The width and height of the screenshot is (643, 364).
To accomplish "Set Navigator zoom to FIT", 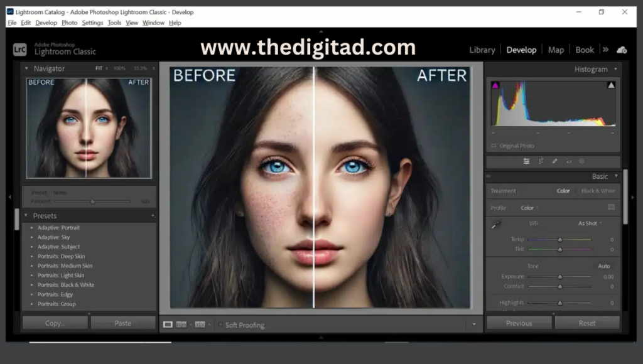I will (x=99, y=68).
